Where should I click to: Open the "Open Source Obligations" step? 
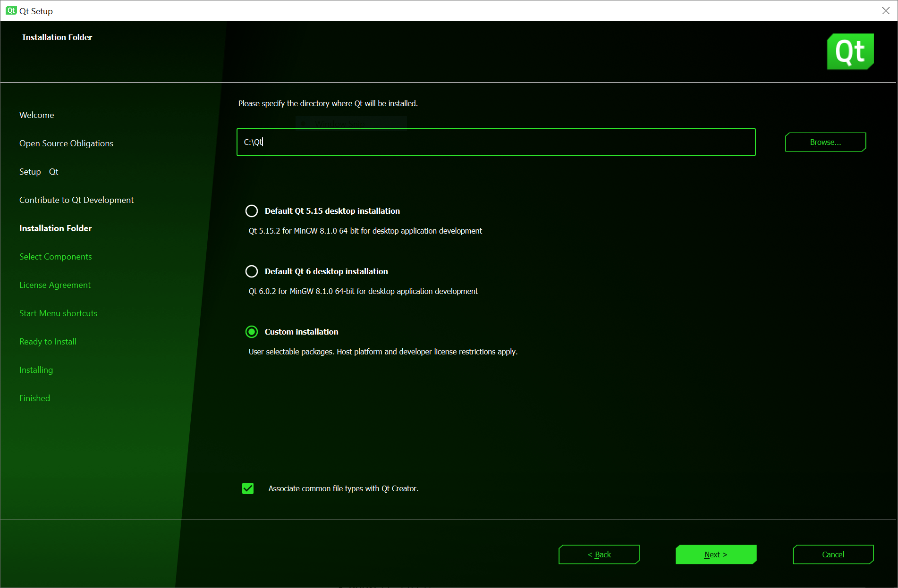[66, 143]
